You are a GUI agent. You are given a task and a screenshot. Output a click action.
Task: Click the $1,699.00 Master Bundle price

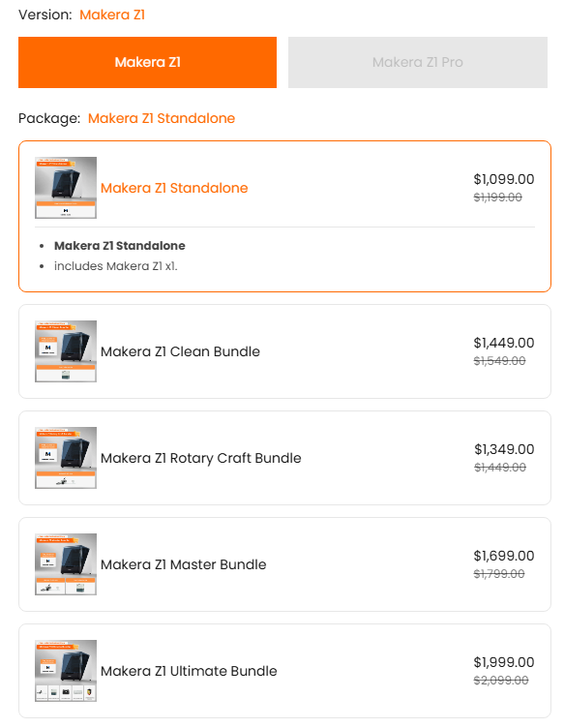coord(504,556)
